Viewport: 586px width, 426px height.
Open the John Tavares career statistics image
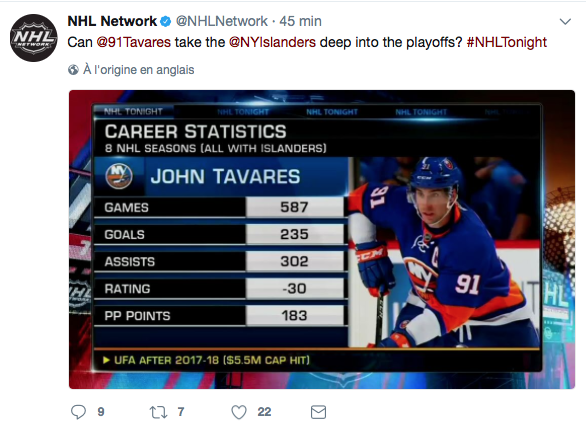point(322,240)
